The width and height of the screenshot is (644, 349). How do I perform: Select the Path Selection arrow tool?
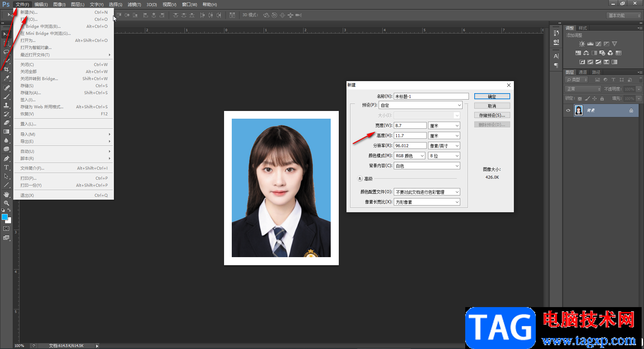pyautogui.click(x=6, y=176)
